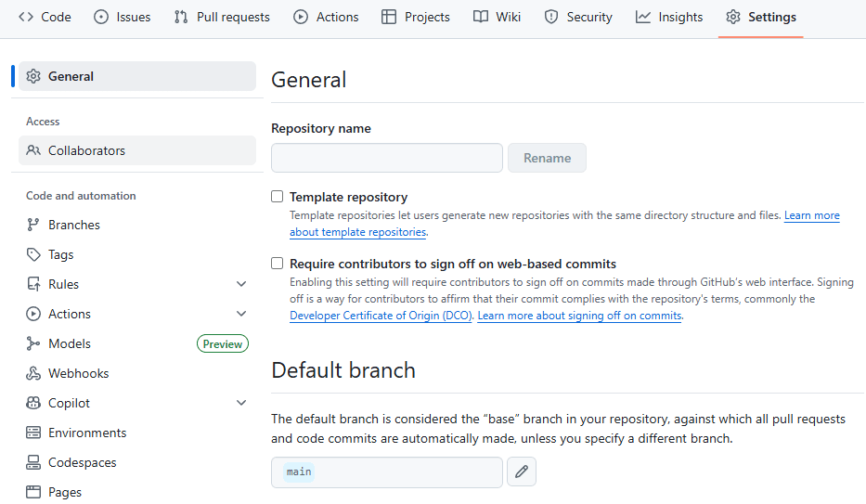Open the Projects tab
866x504 pixels.
[x=416, y=17]
